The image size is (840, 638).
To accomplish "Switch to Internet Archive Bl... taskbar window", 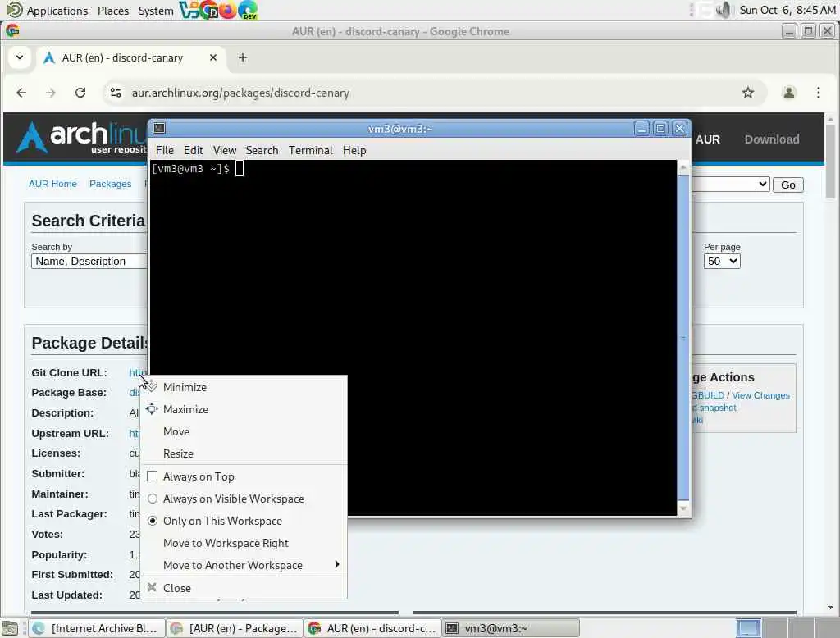I will click(x=97, y=628).
